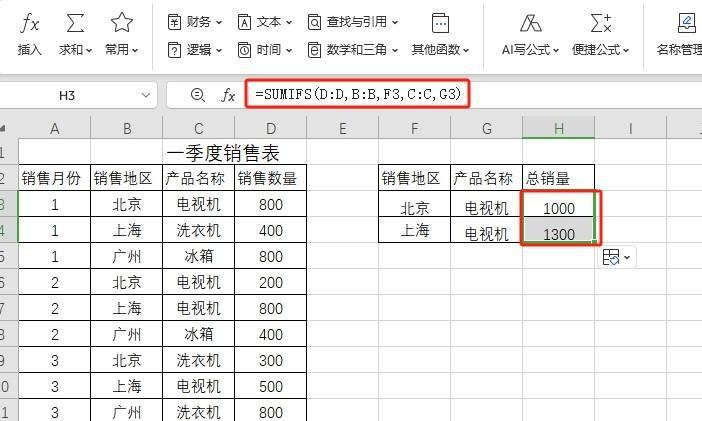Select 销售地区 header in column F
This screenshot has height=421, width=702.
tap(415, 178)
